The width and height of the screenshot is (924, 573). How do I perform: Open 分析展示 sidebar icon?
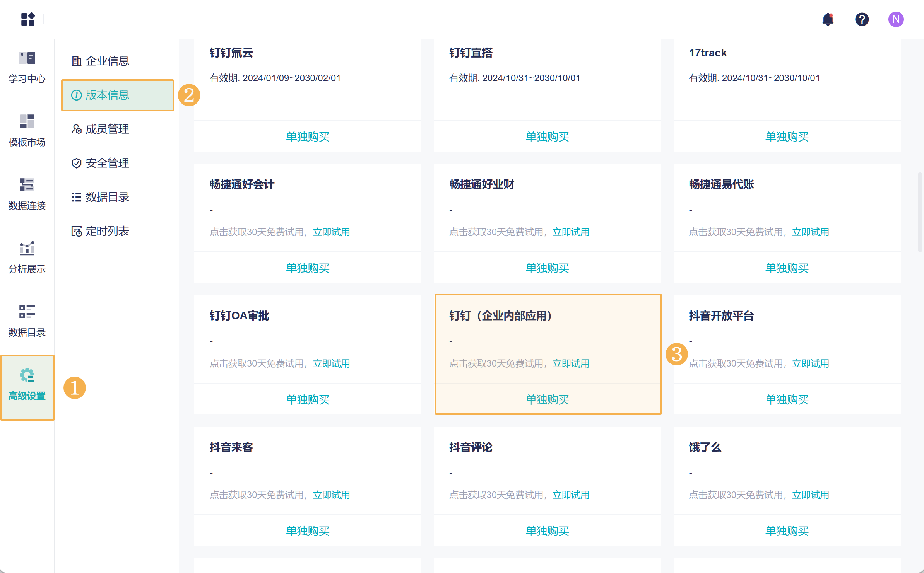coord(27,258)
